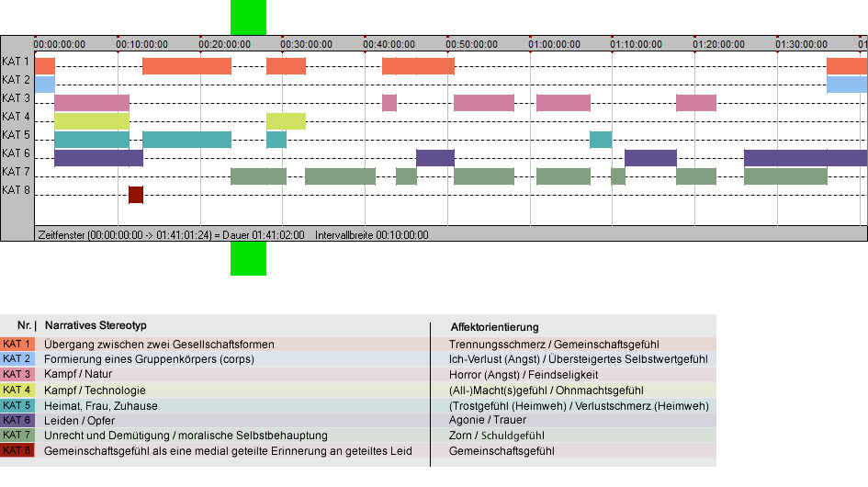The width and height of the screenshot is (868, 487).
Task: Select the long orange KAT 1 segment after 00:10:00:00
Action: click(186, 66)
